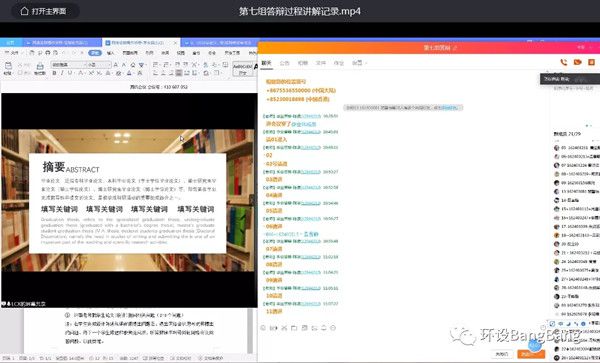This screenshot has width=600, height=363.
Task: Toggle underline formatting button
Action: (x=70, y=73)
